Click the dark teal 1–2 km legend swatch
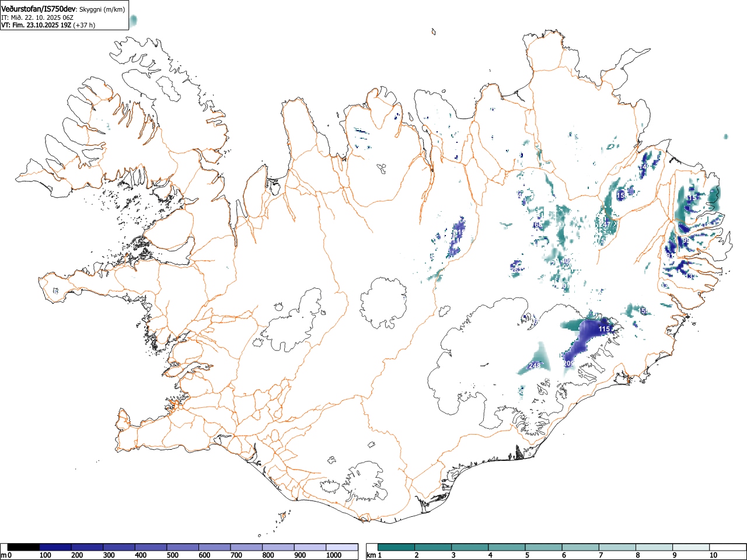The height and width of the screenshot is (560, 747). tap(396, 547)
